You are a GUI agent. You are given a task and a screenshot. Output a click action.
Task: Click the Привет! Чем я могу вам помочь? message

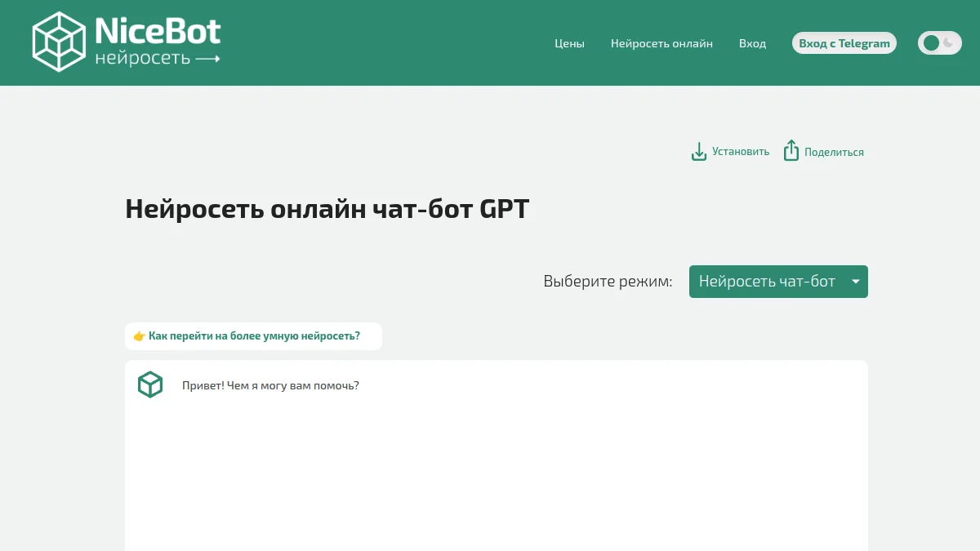click(x=270, y=385)
